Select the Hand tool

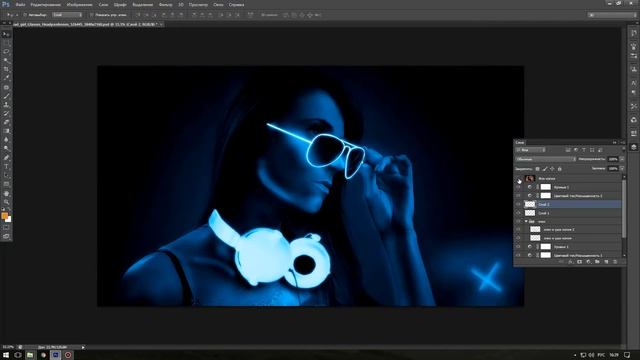tap(6, 193)
